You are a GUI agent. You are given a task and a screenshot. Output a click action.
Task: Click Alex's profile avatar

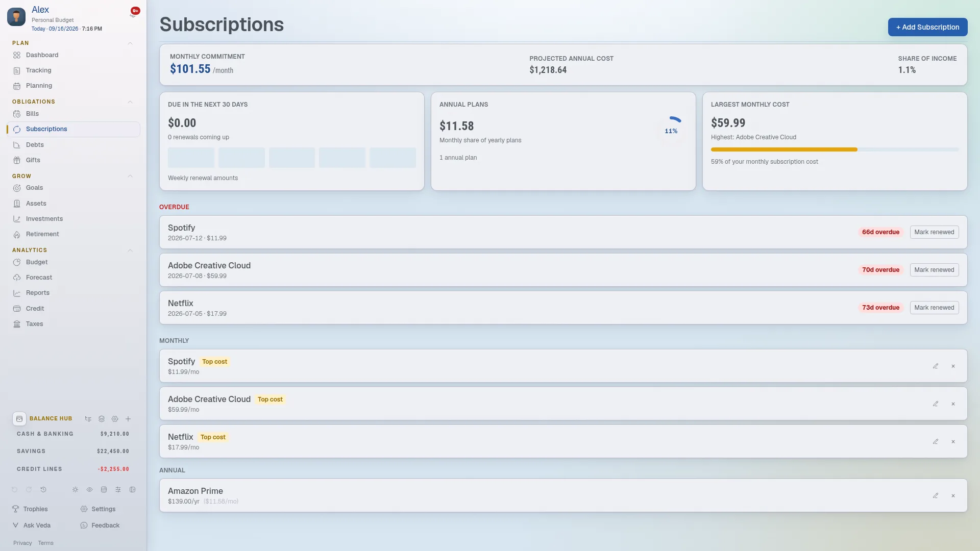[x=16, y=17]
